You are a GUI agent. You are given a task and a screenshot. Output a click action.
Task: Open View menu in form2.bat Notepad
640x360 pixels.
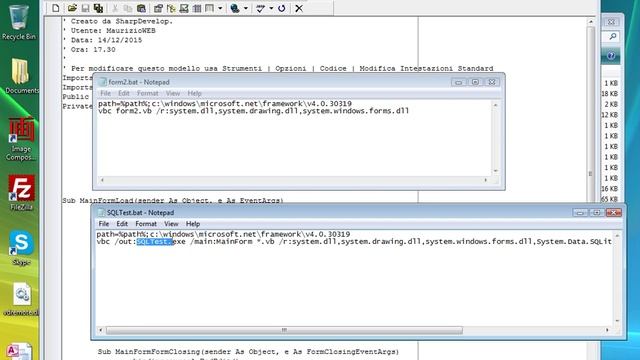(x=173, y=93)
